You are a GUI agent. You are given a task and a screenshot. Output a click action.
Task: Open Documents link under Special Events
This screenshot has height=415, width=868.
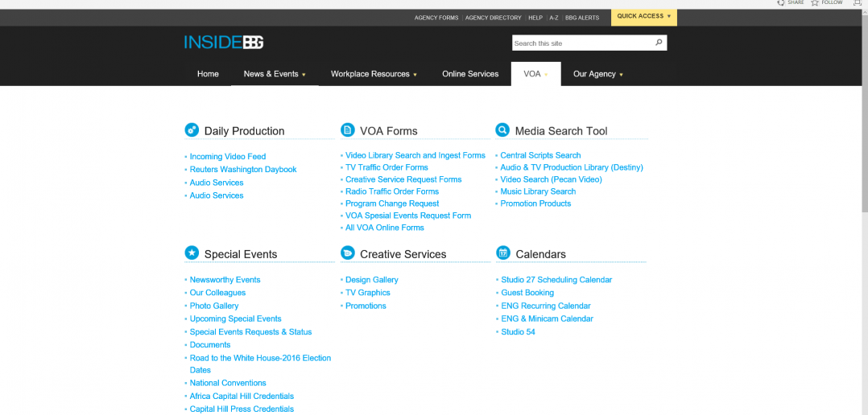(x=210, y=345)
